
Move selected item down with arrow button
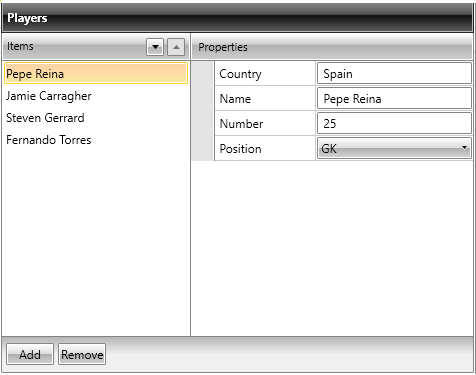[155, 47]
